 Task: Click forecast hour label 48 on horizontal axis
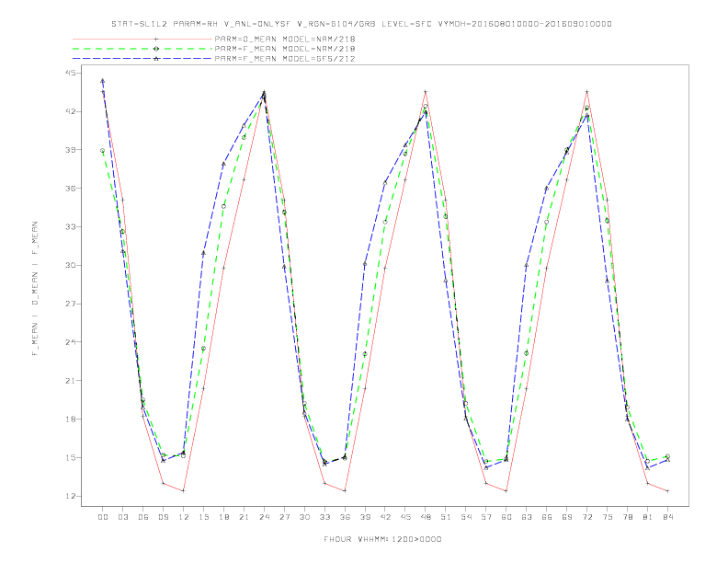click(426, 517)
